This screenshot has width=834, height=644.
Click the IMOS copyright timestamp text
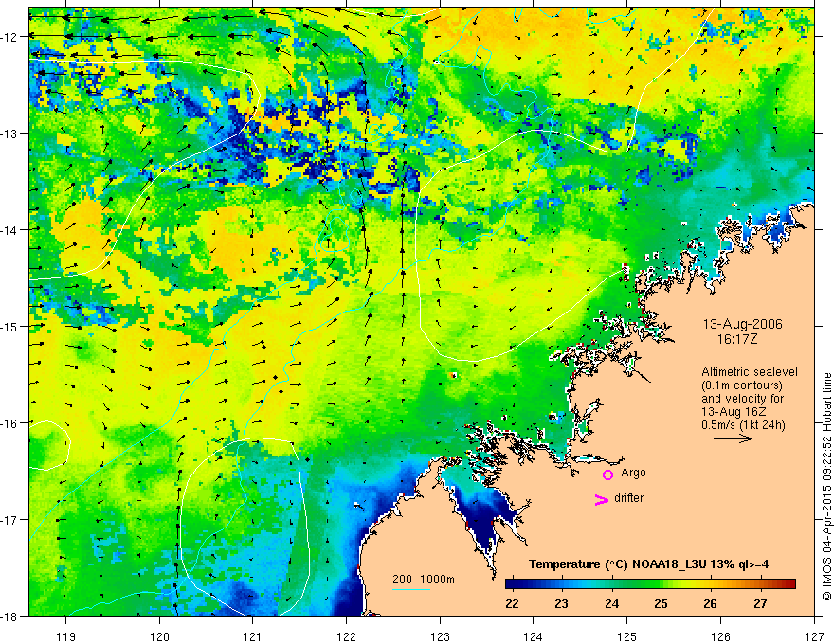tap(826, 487)
